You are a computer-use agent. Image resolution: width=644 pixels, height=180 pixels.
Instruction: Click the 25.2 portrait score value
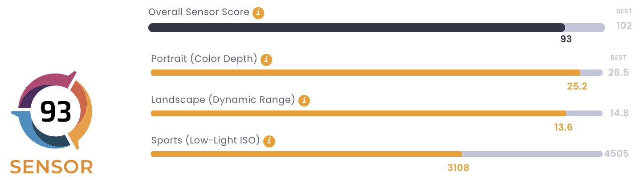tap(577, 86)
